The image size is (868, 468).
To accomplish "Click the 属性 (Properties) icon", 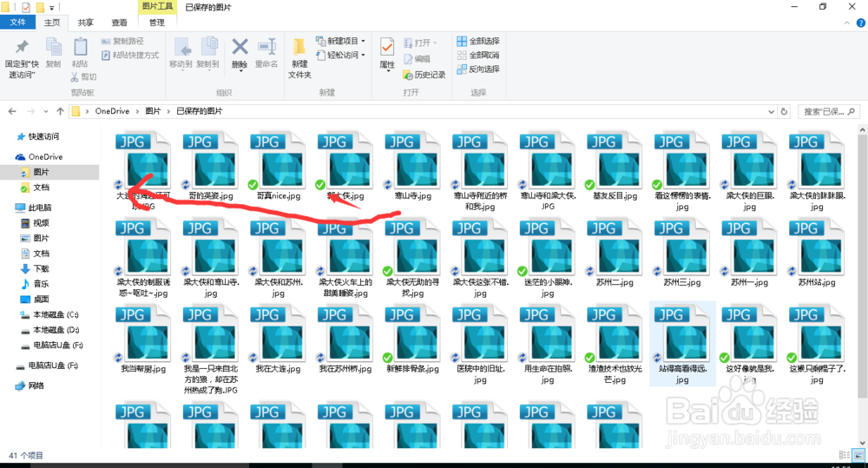I will [387, 47].
